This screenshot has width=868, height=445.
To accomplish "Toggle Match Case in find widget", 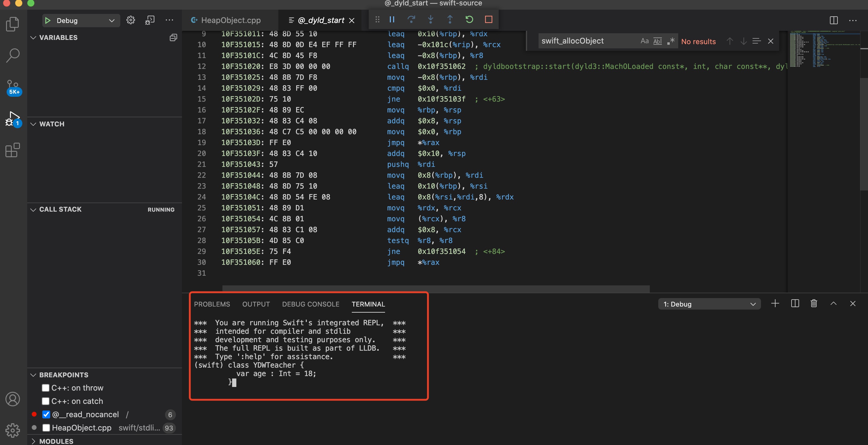I will pyautogui.click(x=645, y=41).
